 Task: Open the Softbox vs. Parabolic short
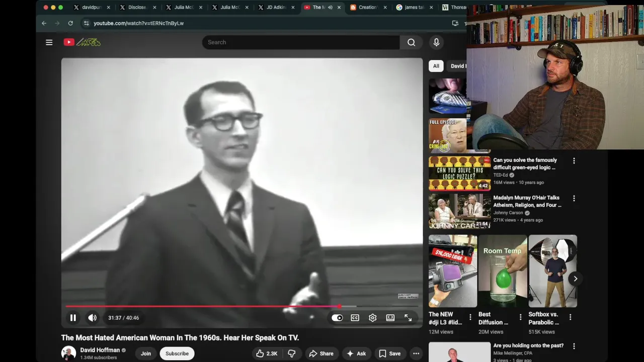(x=552, y=271)
